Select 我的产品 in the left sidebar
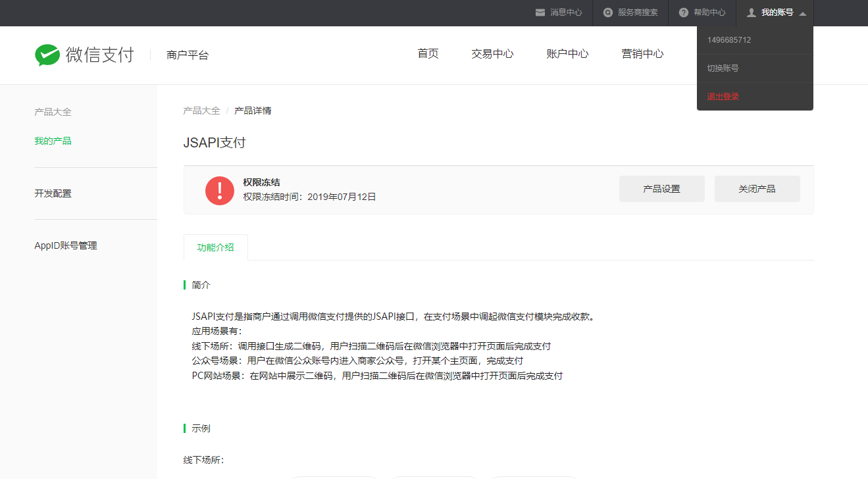This screenshot has height=479, width=868. click(x=53, y=141)
